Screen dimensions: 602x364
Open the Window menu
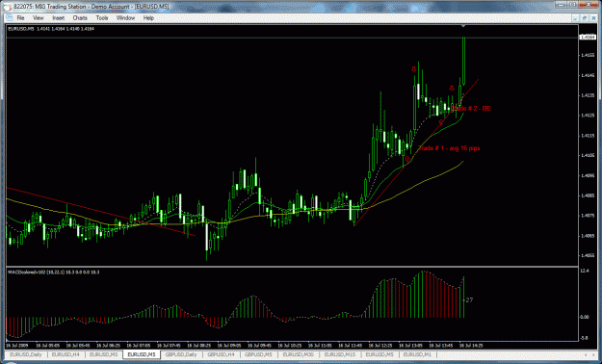click(x=125, y=18)
